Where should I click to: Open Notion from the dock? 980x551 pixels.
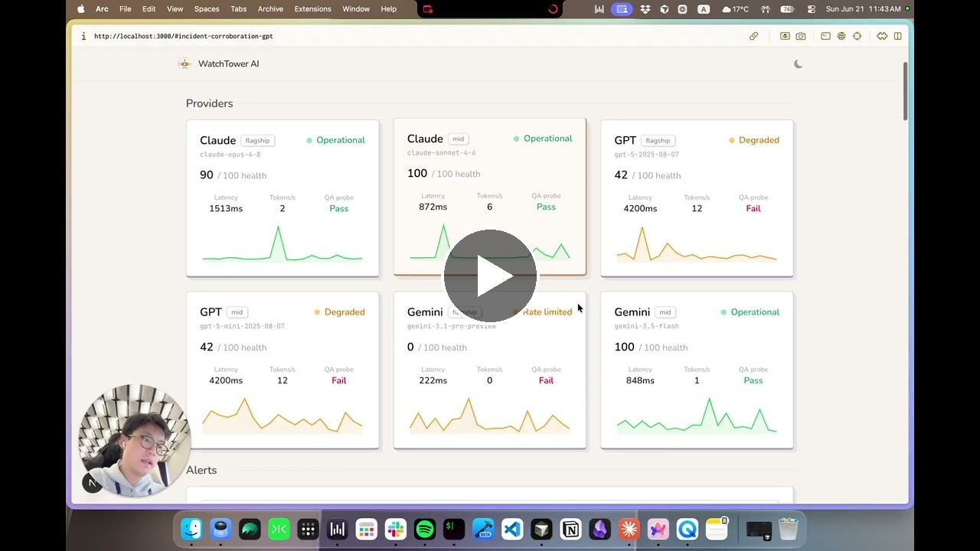pos(570,529)
